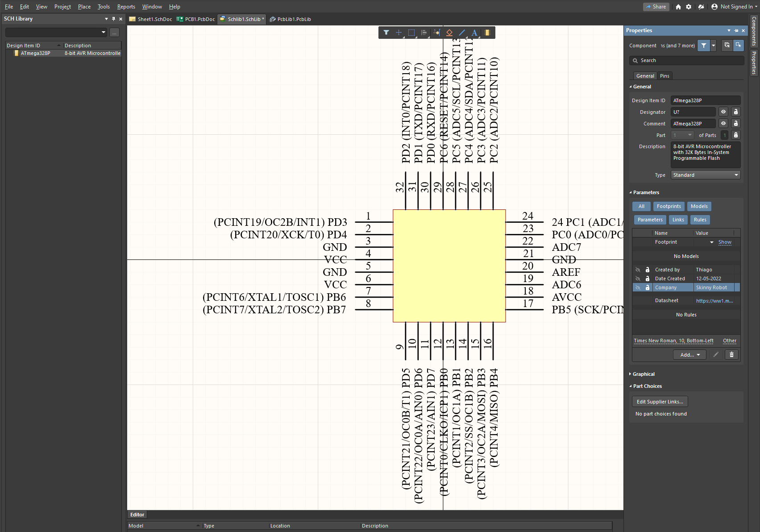Screen dimensions: 760x532
Task: Open the Align objects tool
Action: click(x=424, y=33)
